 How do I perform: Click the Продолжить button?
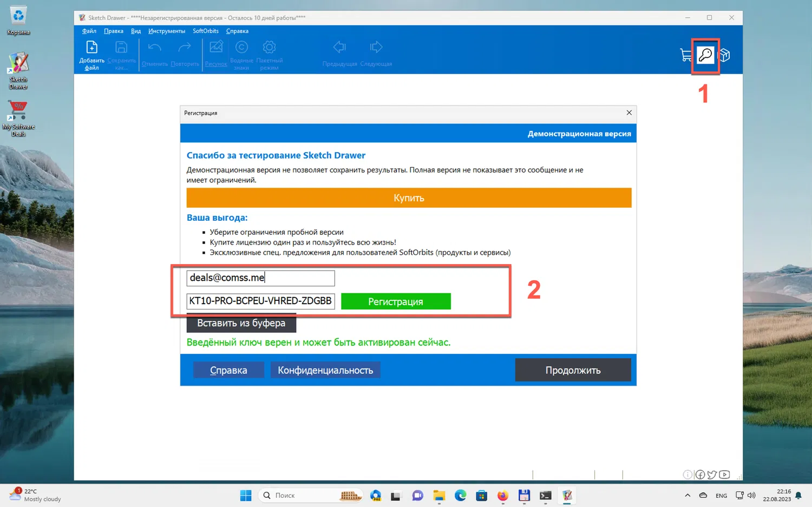(573, 370)
